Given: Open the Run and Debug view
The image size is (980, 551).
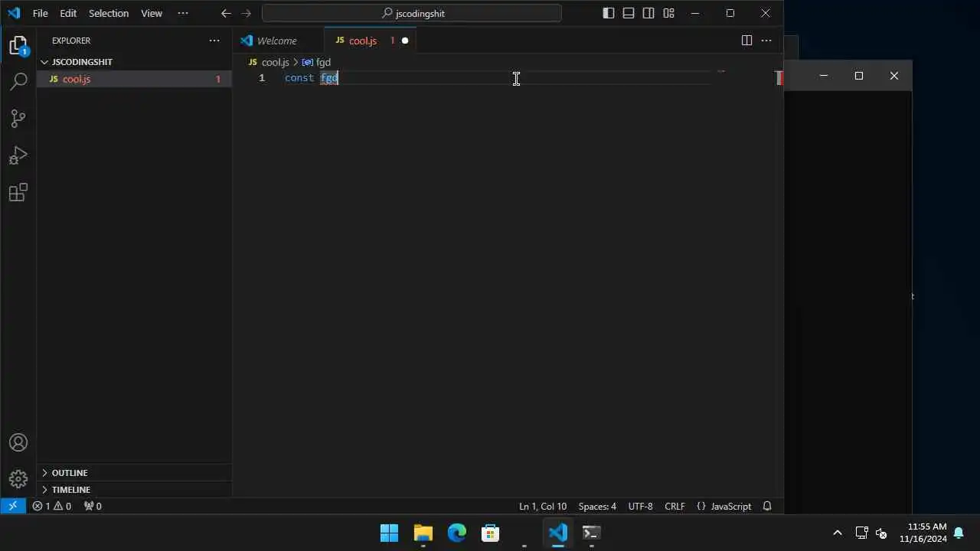Looking at the screenshot, I should (18, 155).
